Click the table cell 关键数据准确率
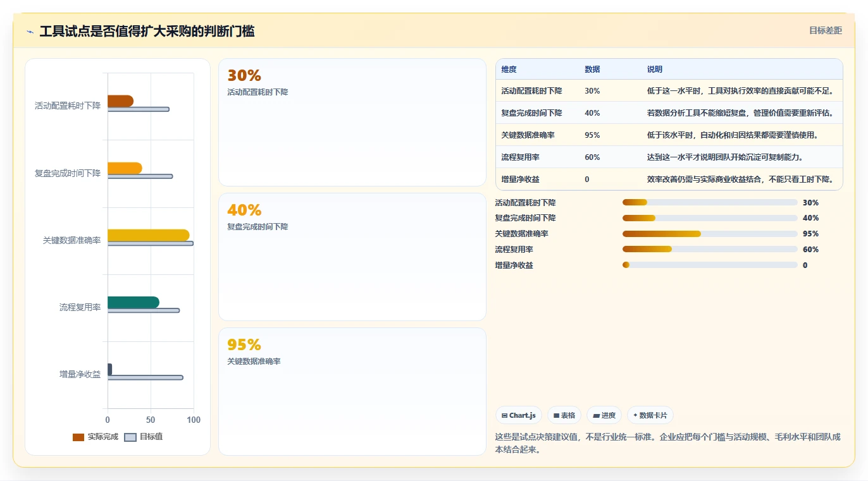 [528, 135]
